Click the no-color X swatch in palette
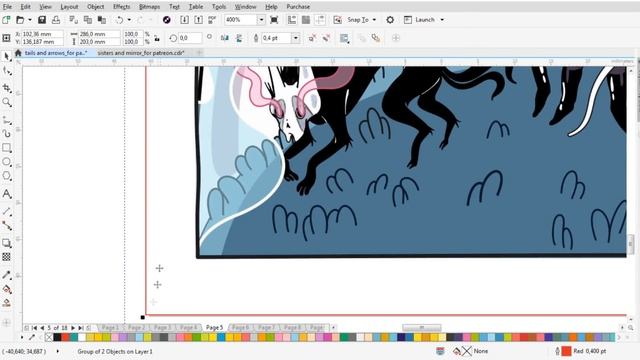 point(49,337)
